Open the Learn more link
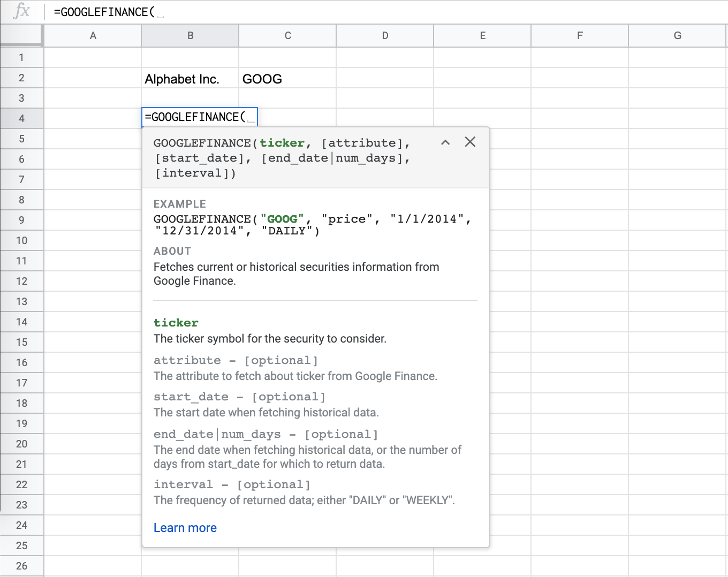Image resolution: width=728 pixels, height=577 pixels. 185,528
